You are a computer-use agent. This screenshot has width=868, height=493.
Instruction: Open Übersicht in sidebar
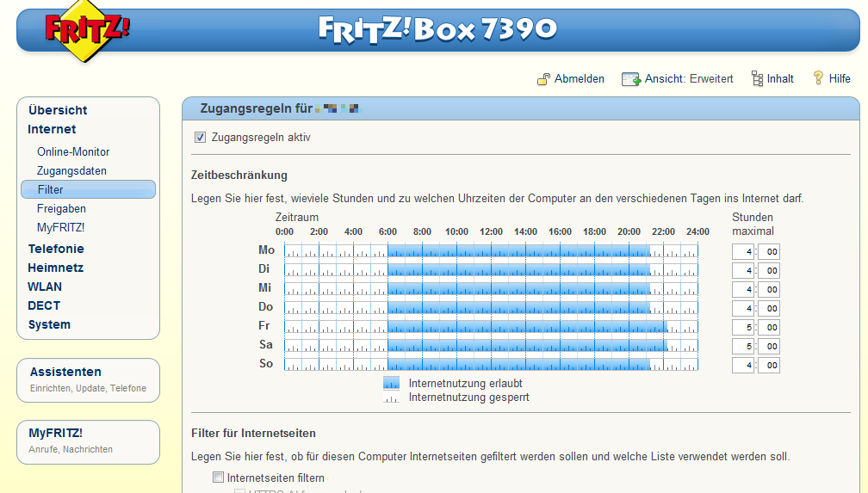pos(58,110)
